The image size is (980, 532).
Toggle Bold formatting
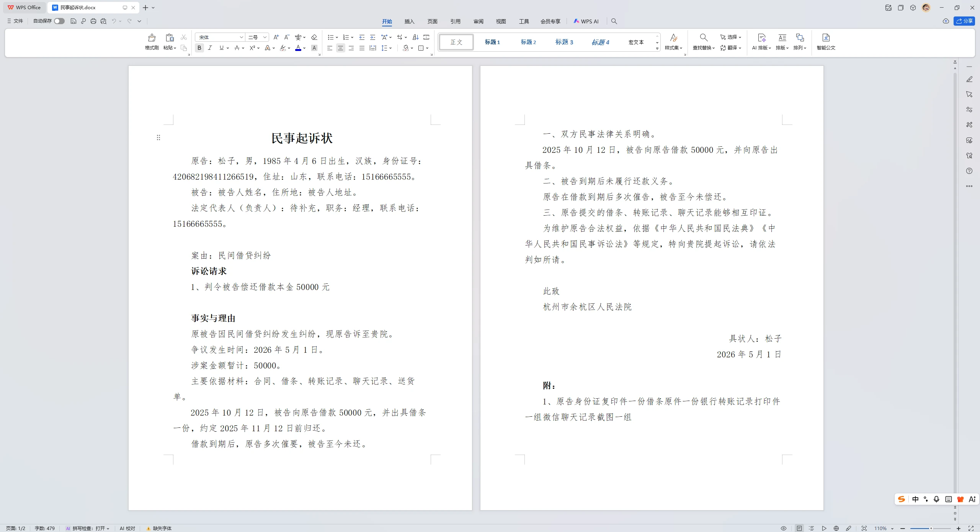coord(199,48)
